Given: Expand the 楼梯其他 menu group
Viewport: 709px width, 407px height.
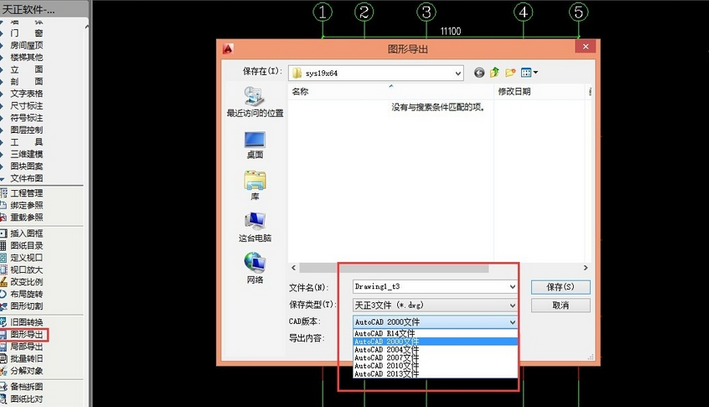Looking at the screenshot, I should [x=27, y=57].
